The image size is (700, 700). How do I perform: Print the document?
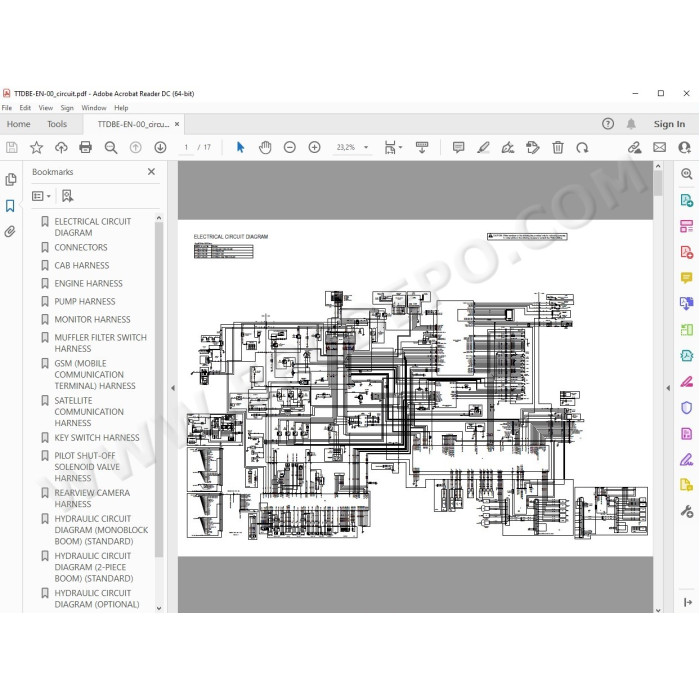85,147
